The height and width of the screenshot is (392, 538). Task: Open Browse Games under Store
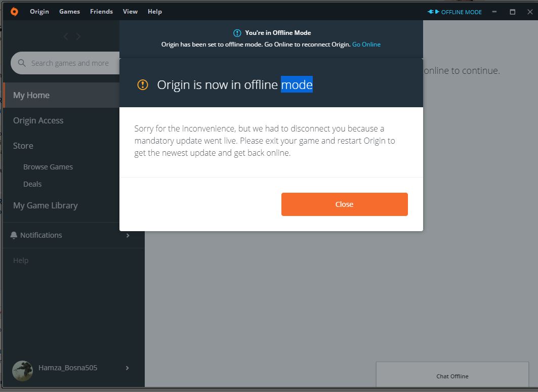48,167
